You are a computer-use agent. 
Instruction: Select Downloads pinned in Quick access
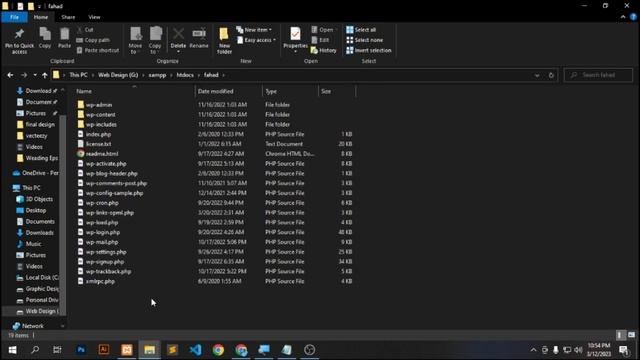pyautogui.click(x=37, y=91)
